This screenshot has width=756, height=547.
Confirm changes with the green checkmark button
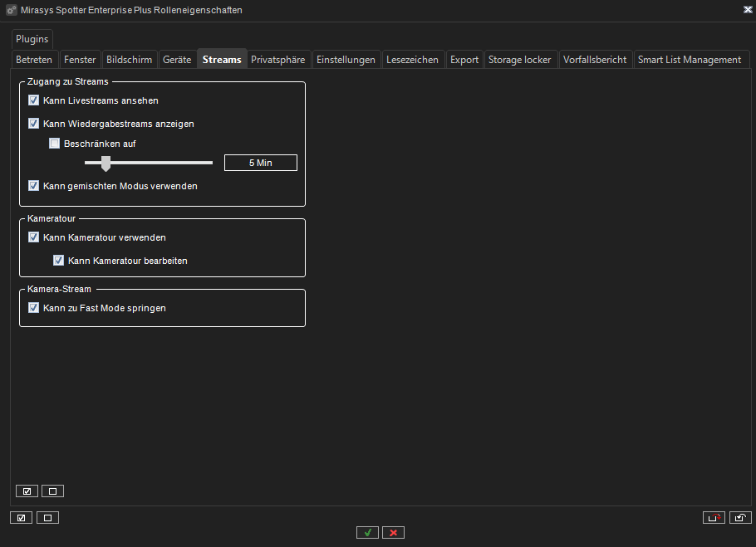367,532
